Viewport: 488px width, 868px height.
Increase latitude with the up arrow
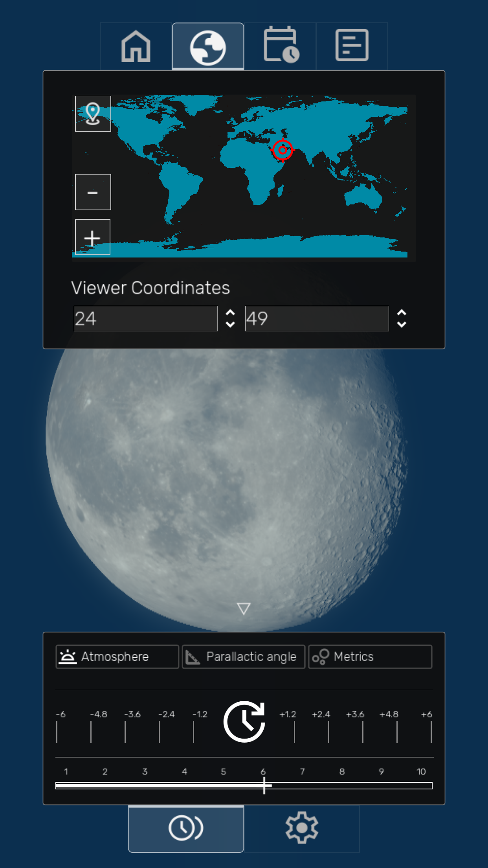230,313
